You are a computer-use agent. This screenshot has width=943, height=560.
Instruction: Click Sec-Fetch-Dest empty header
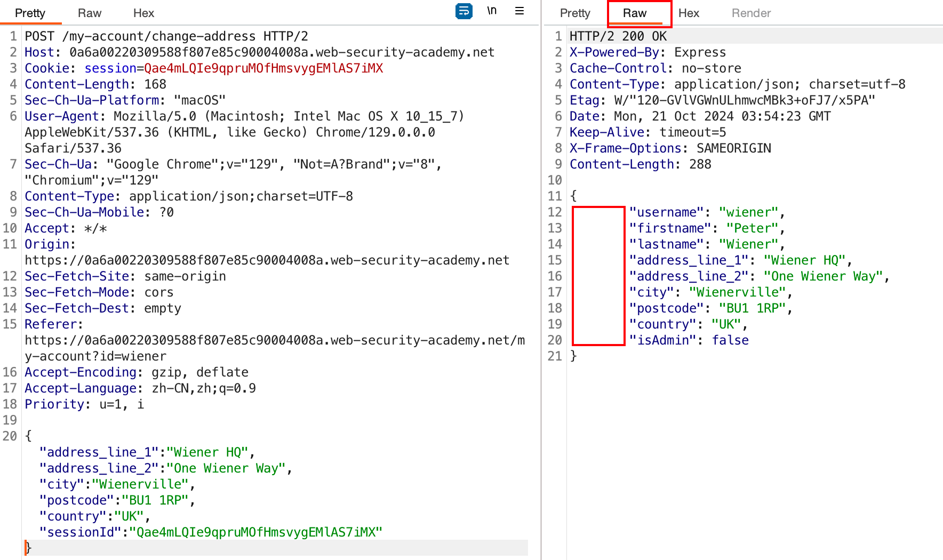(103, 308)
